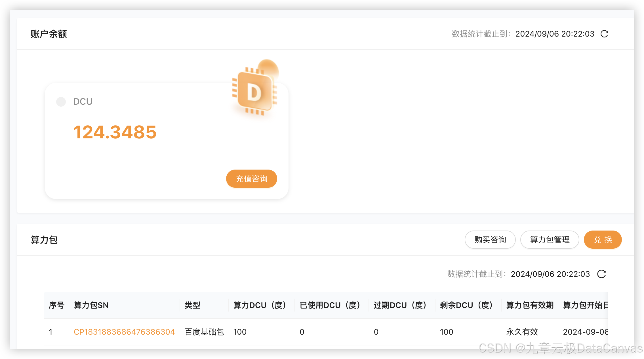Click the 百度基础包 type cell
The image size is (644, 359).
point(204,332)
